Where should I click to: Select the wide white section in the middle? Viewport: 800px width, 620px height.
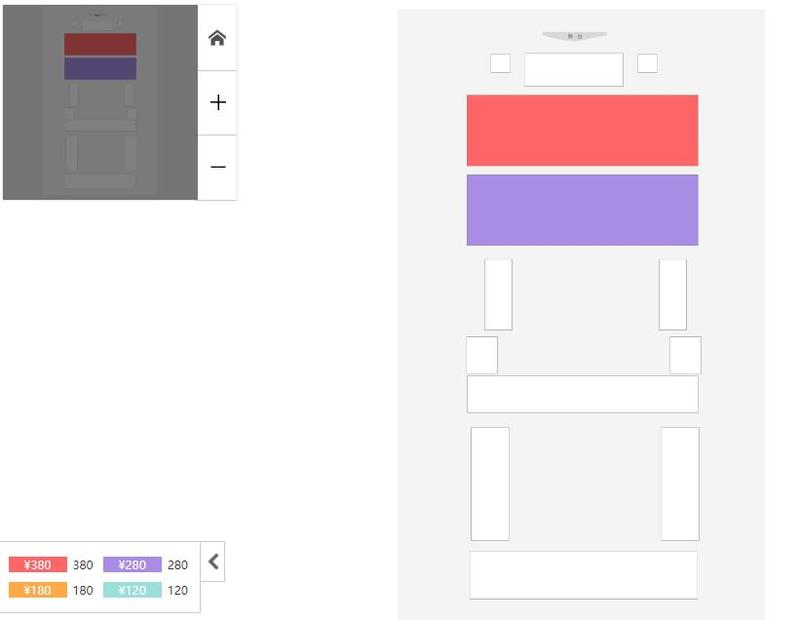point(582,394)
